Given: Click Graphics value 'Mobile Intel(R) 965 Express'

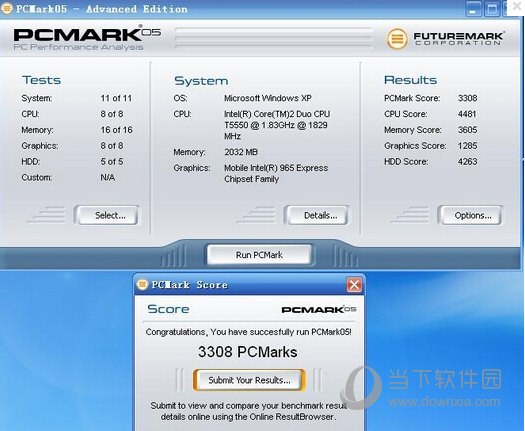Looking at the screenshot, I should point(276,168).
